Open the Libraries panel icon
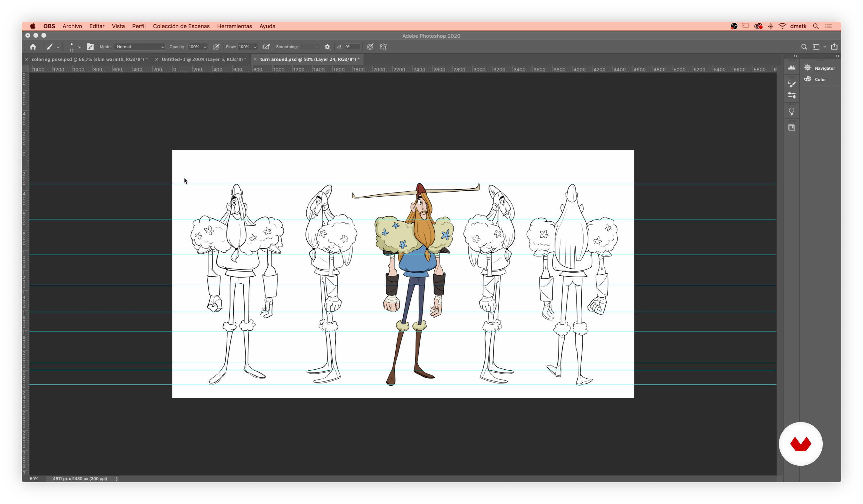Viewport: 863px width, 504px height. (792, 127)
